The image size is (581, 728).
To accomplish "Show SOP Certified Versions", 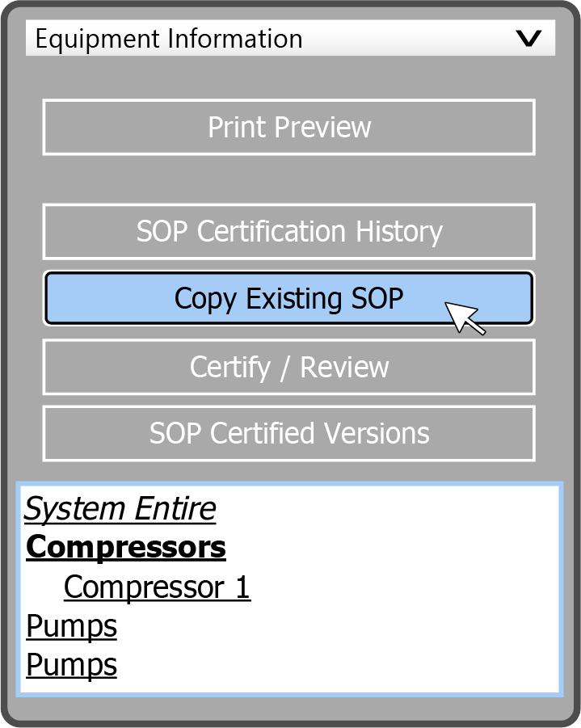I will pos(288,433).
